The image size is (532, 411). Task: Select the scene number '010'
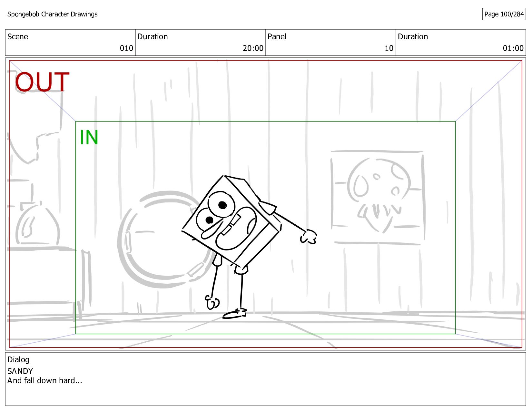pos(126,48)
